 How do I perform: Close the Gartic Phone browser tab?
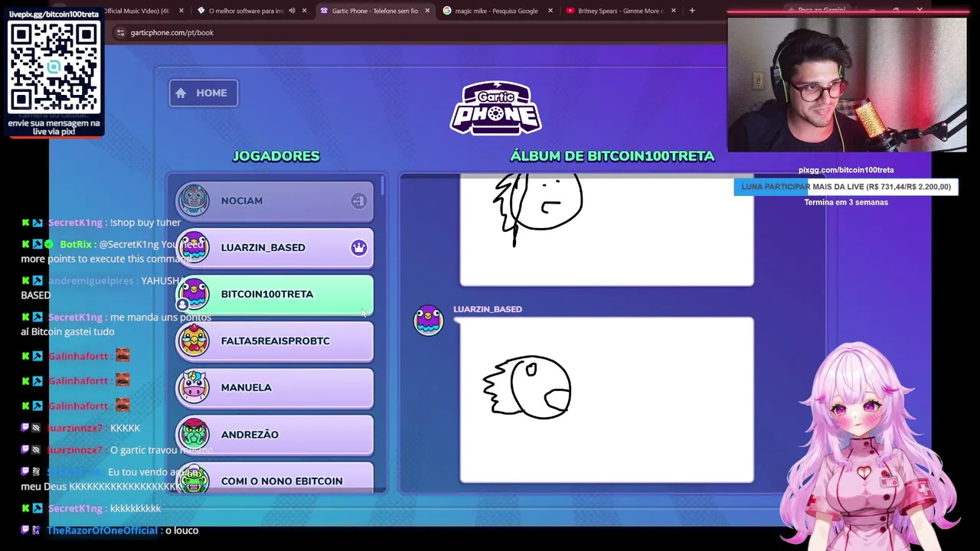427,11
